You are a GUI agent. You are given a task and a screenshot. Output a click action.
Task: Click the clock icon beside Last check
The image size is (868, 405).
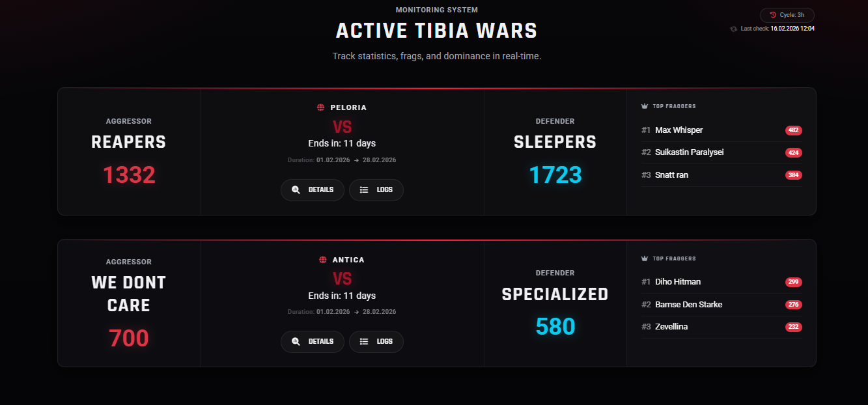734,28
